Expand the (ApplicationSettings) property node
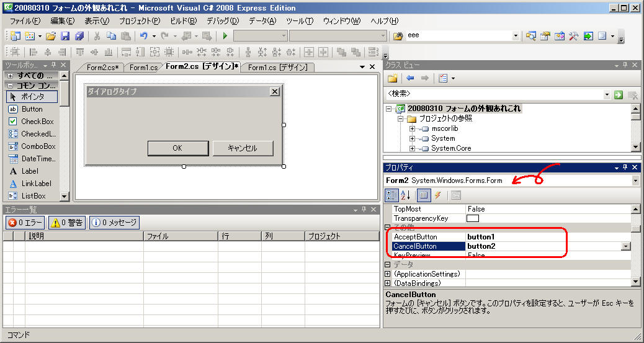 388,274
